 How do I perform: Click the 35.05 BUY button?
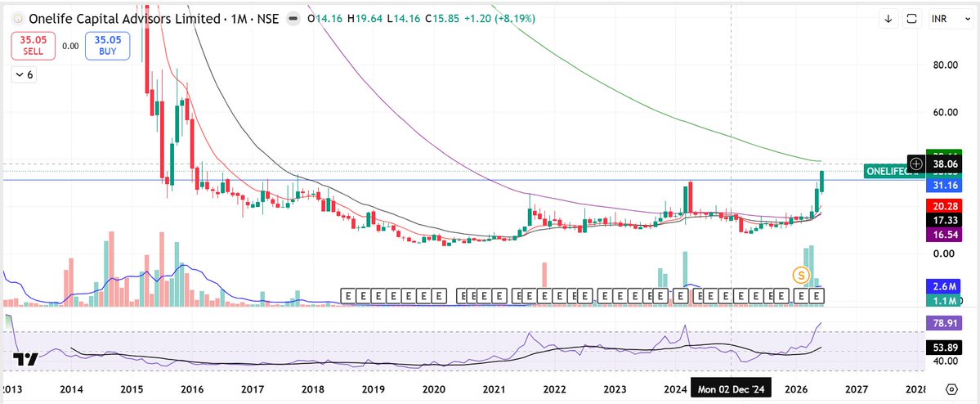(108, 47)
